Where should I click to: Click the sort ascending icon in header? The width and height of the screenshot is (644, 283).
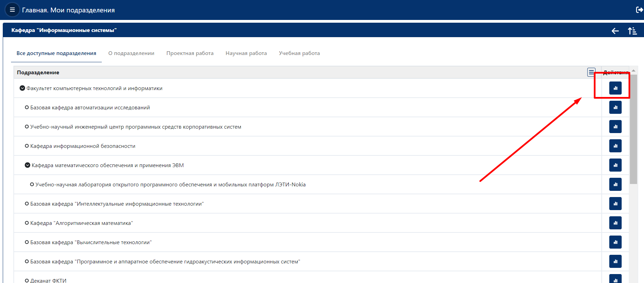pos(632,31)
